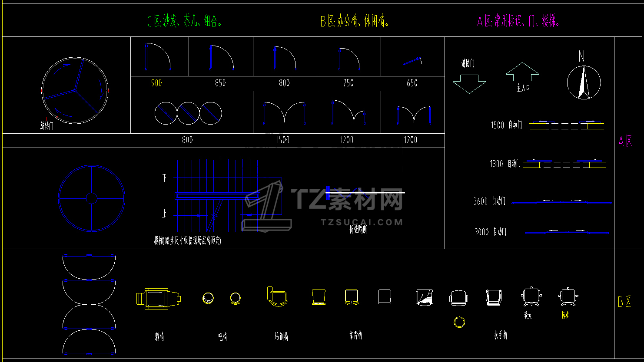Click the 消防门 label
The width and height of the screenshot is (644, 362).
point(468,64)
